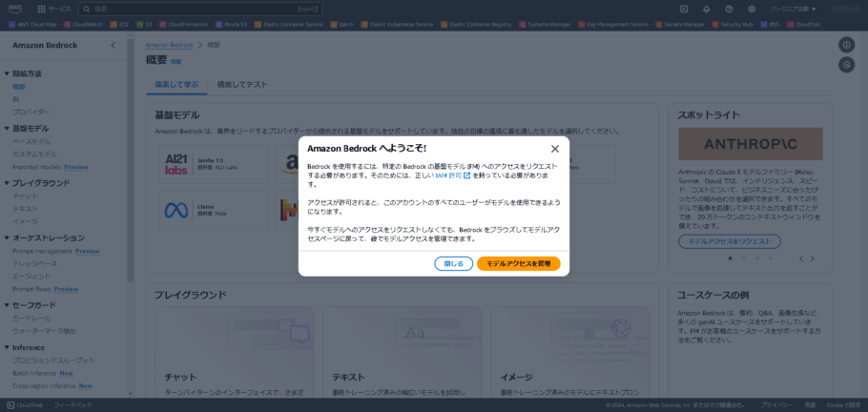This screenshot has width=868, height=412.
Task: Open the CloudTrail shortcut
Action: [x=803, y=25]
